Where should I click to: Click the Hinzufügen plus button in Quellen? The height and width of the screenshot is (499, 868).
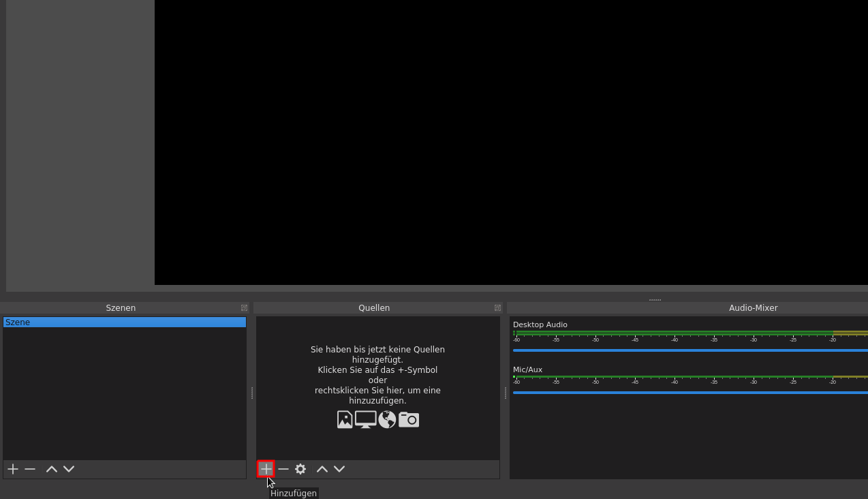point(266,469)
